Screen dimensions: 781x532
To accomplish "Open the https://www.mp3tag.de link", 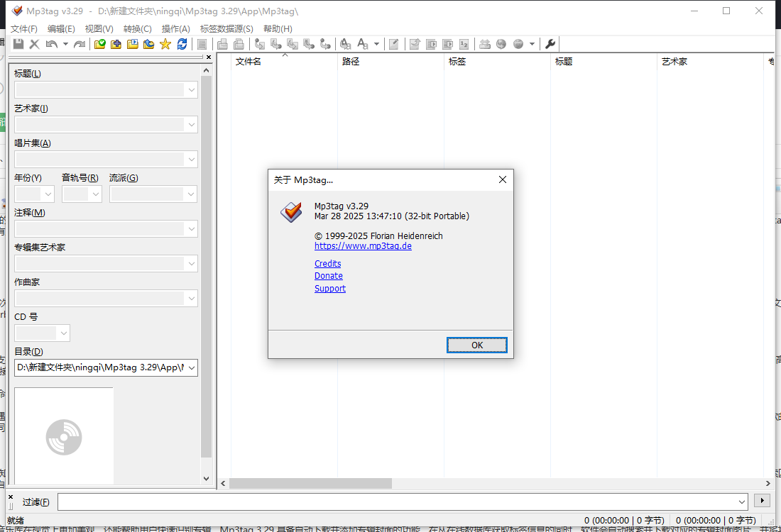I will [363, 246].
